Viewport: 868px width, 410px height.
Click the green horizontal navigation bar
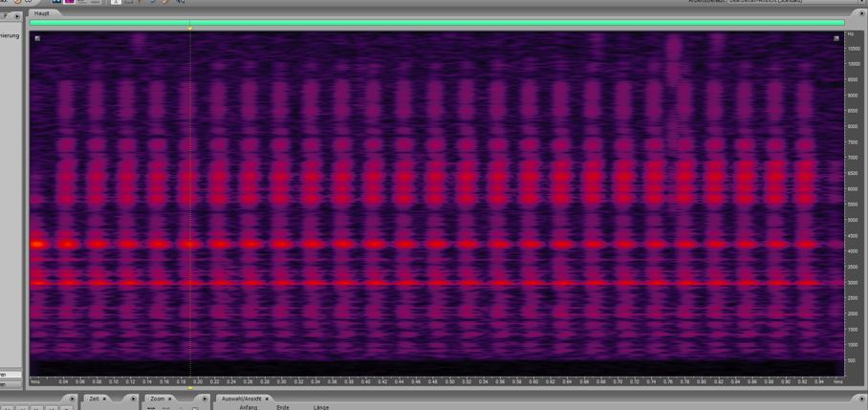(437, 23)
